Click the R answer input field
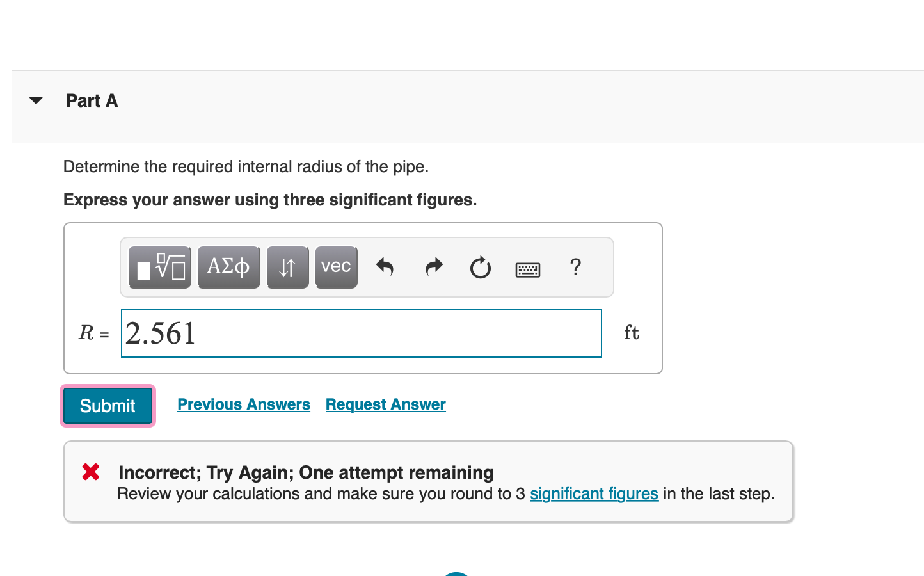This screenshot has width=924, height=576. (x=362, y=333)
